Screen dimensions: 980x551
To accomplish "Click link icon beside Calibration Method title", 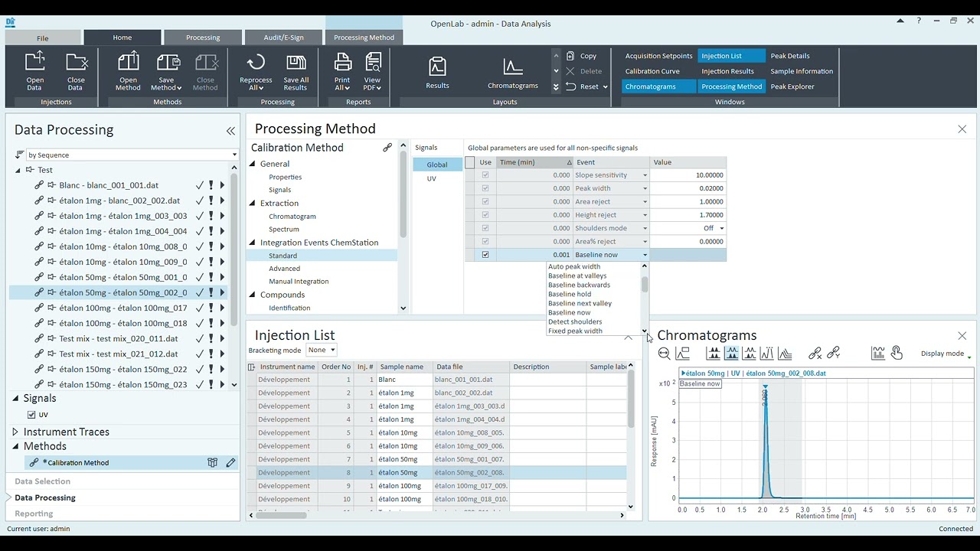I will [387, 148].
